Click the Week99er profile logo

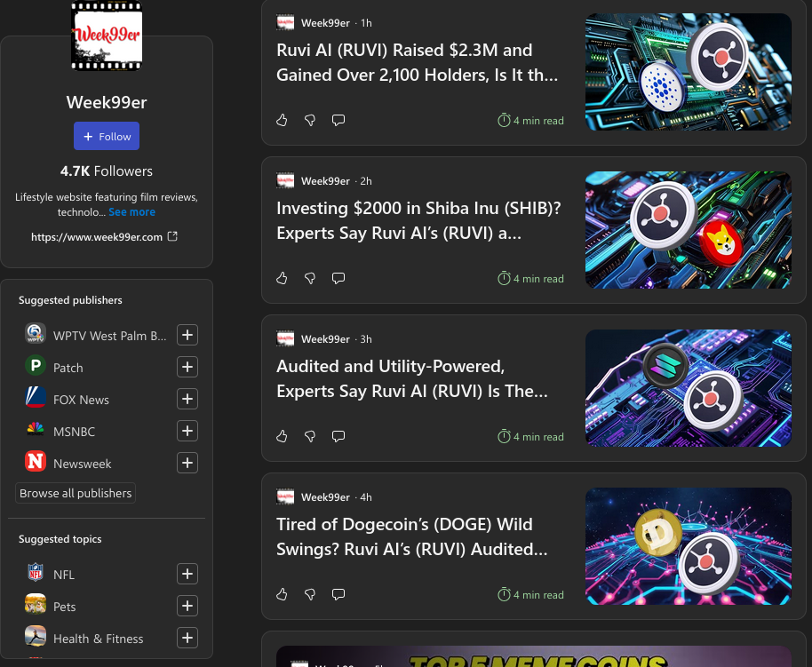click(x=107, y=36)
